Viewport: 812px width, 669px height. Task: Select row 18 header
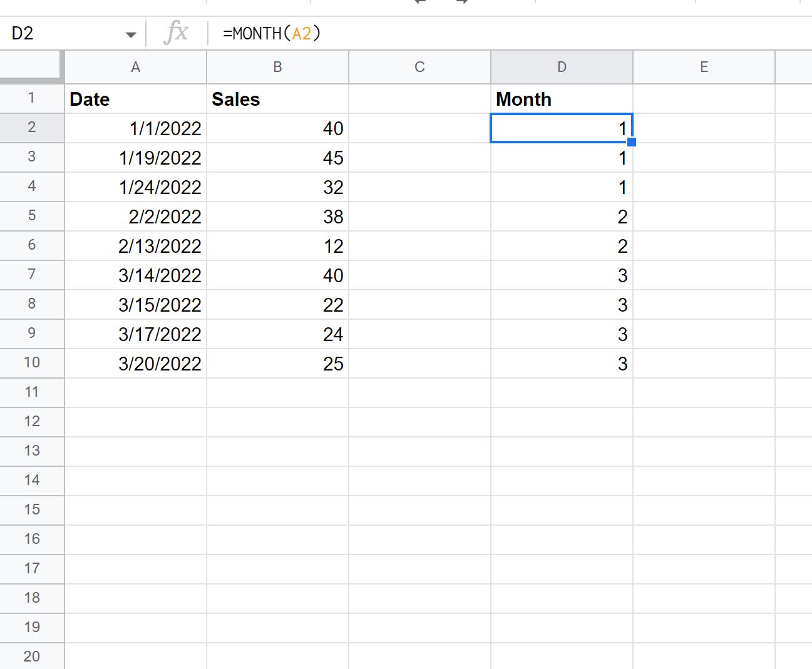pos(31,598)
